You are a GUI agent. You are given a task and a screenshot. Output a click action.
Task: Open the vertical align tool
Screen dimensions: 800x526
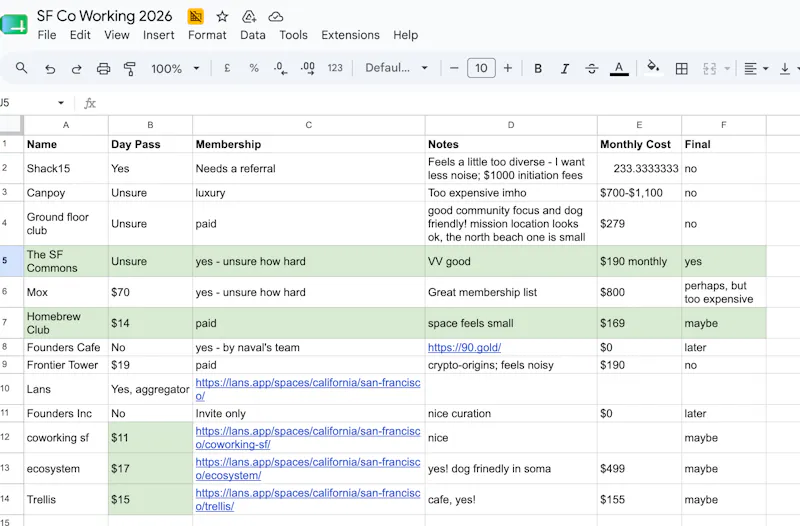tap(785, 68)
